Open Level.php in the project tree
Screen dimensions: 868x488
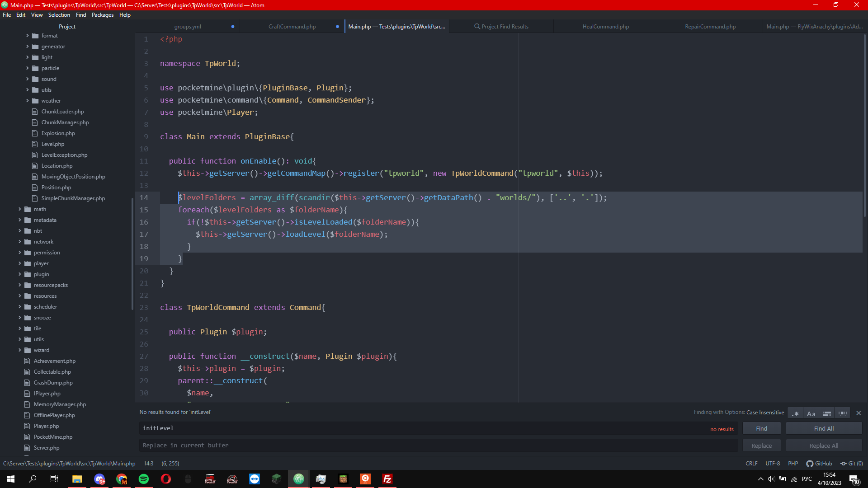tap(53, 144)
